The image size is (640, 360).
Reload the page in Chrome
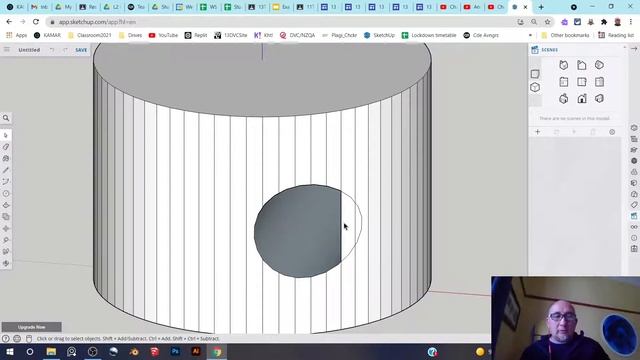point(36,22)
